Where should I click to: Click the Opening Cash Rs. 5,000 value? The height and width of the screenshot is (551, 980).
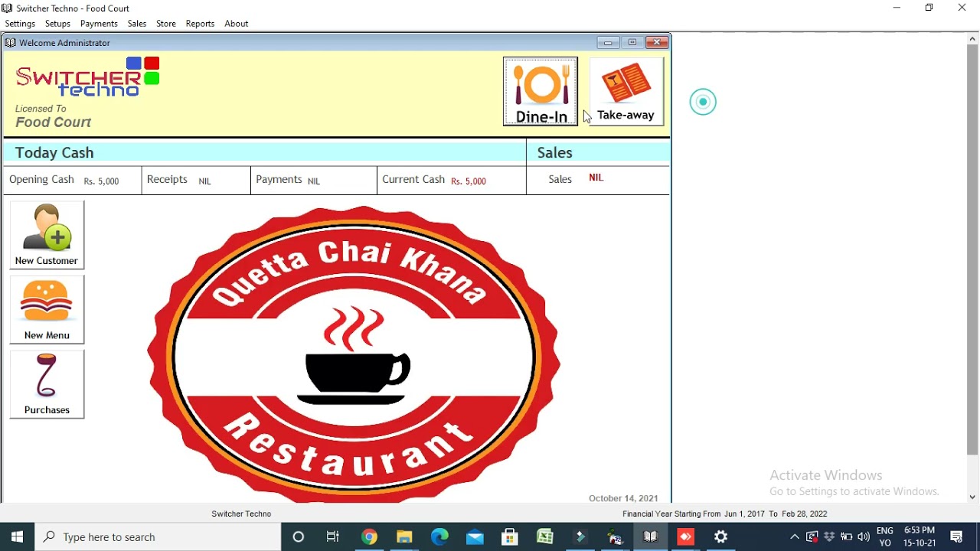click(101, 181)
